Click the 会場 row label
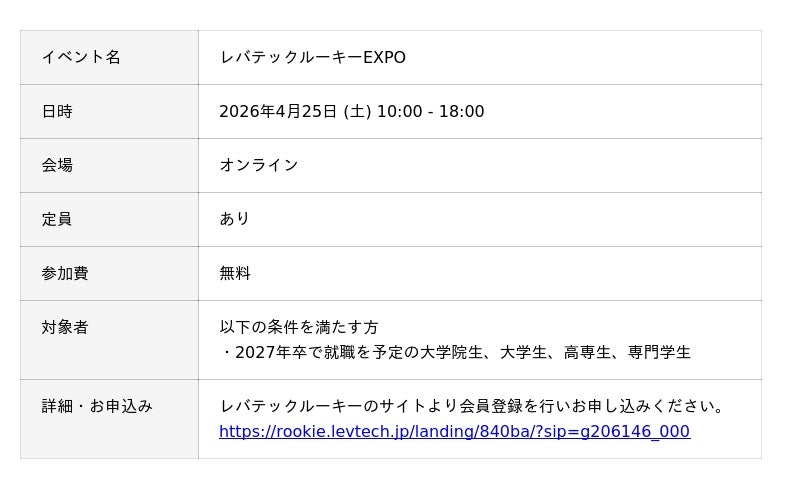The height and width of the screenshot is (489, 800). (x=57, y=166)
